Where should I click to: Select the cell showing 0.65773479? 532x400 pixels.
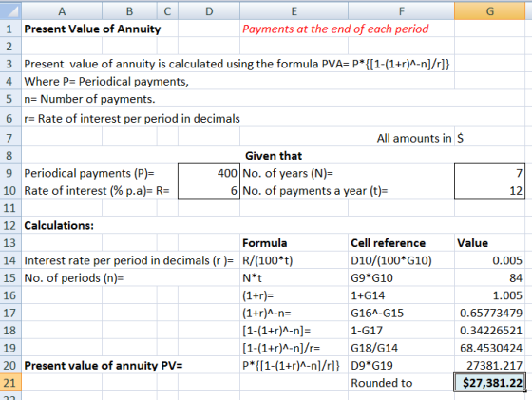[489, 313]
